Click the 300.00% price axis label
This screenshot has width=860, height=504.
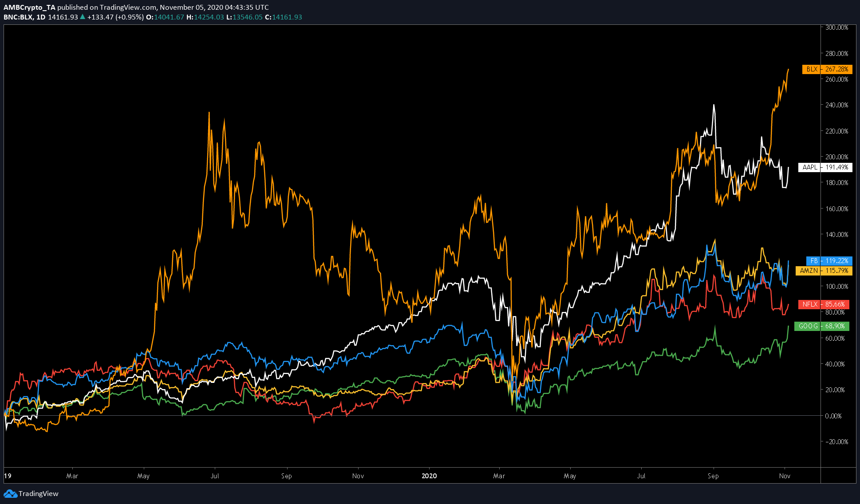(837, 28)
